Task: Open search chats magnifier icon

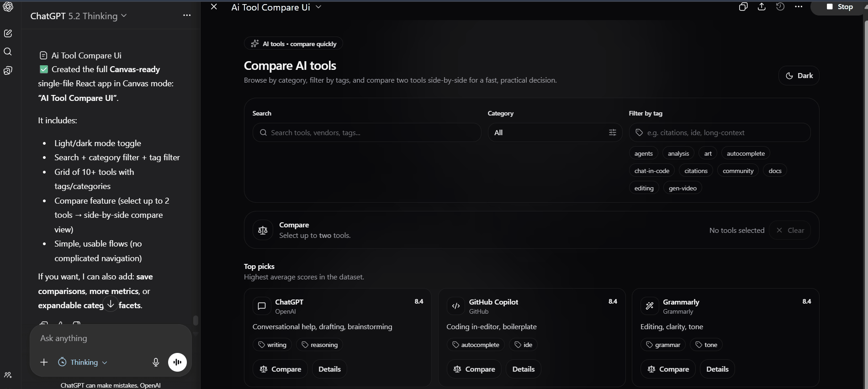Action: pyautogui.click(x=8, y=52)
